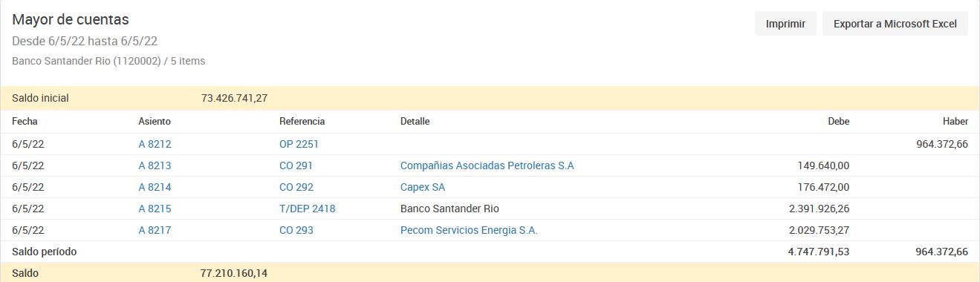Click the final Saldo amount 77.210.160,14
Screen dimensions: 980x282
tap(234, 273)
